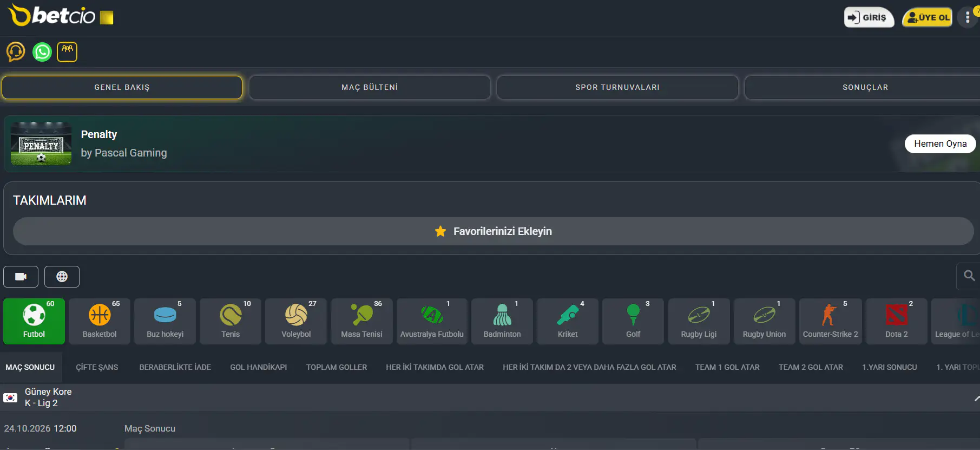The image size is (980, 450).
Task: Click Hemen Oyna on Penalty banner
Action: click(940, 144)
